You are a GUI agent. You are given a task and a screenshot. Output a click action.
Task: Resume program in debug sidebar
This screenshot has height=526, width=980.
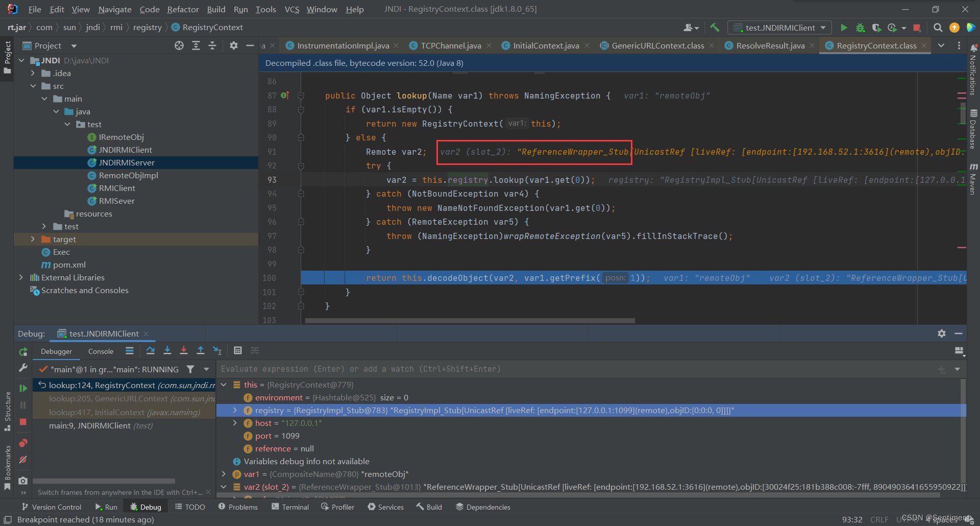pyautogui.click(x=23, y=388)
